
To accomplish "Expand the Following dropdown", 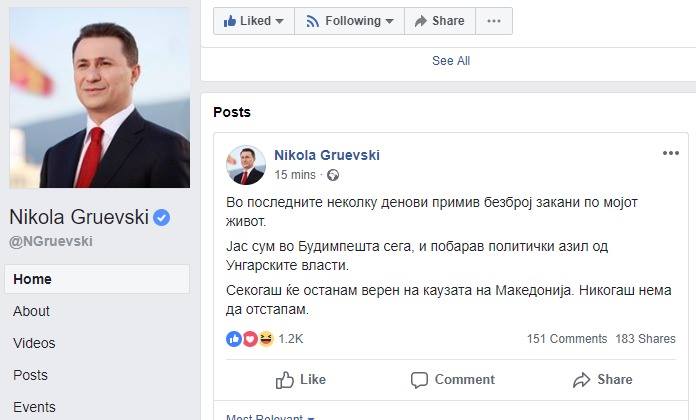I will pyautogui.click(x=349, y=21).
